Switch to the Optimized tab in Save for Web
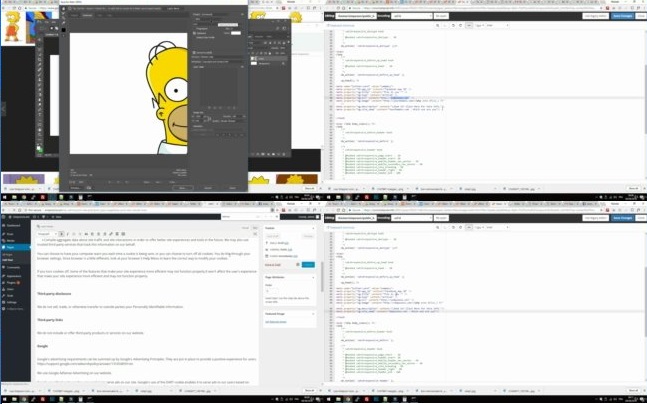This screenshot has width=647, height=404. 87,15
